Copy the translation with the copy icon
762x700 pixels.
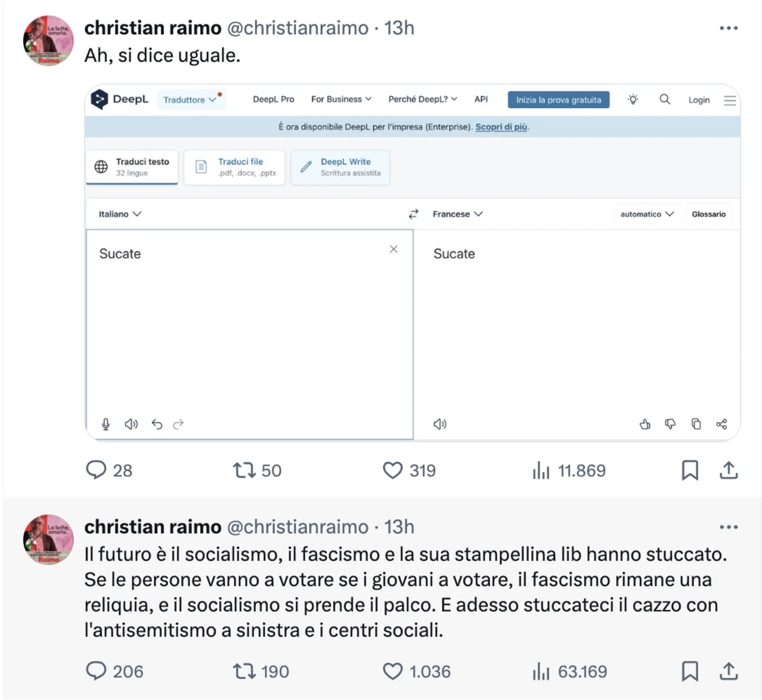(696, 424)
